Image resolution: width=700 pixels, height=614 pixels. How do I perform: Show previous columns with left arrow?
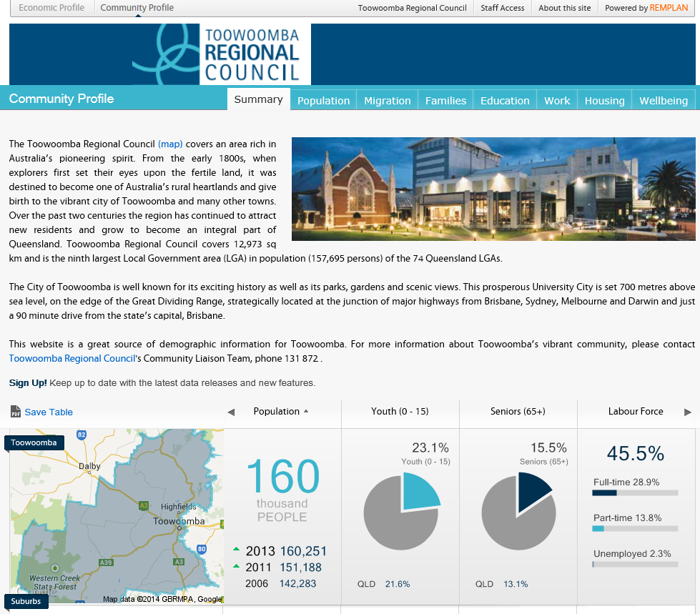pyautogui.click(x=231, y=412)
